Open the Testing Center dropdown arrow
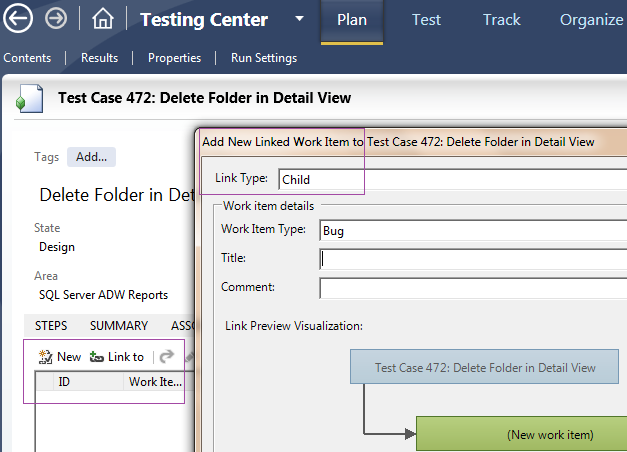 click(299, 19)
